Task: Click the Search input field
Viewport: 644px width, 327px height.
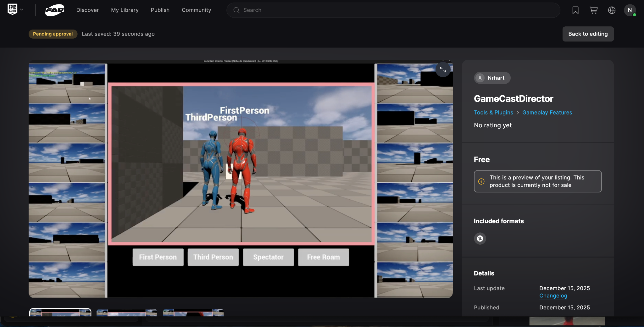Action: click(393, 10)
